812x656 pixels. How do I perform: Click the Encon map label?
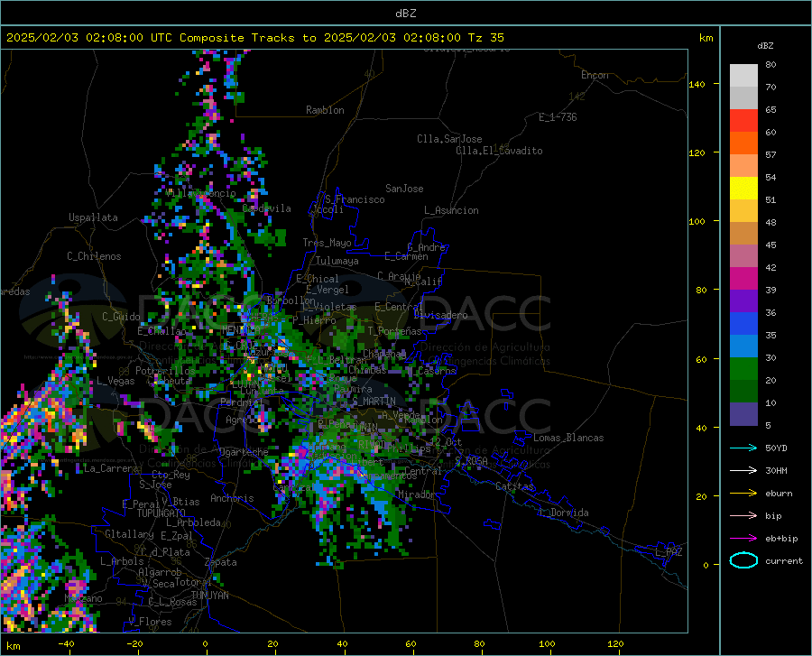595,75
